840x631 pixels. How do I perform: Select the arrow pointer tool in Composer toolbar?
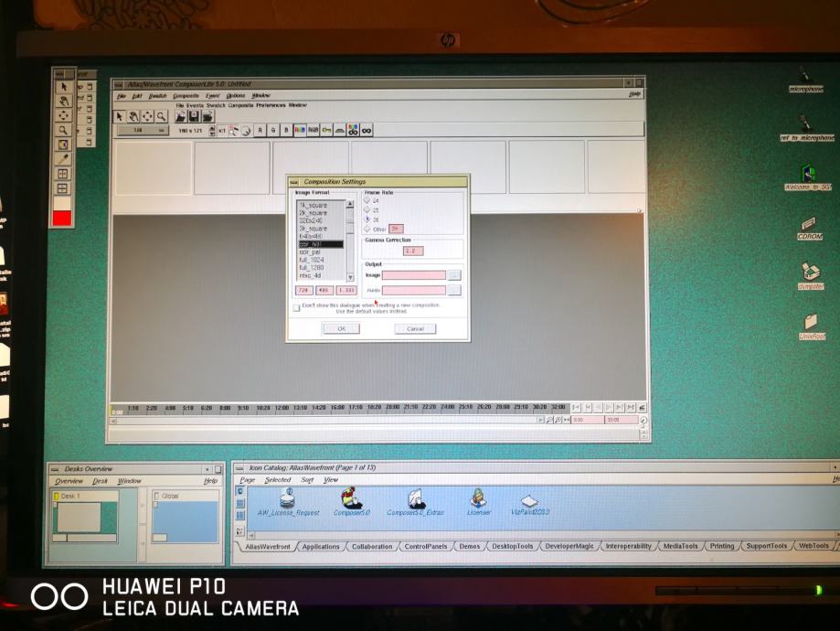pyautogui.click(x=120, y=116)
